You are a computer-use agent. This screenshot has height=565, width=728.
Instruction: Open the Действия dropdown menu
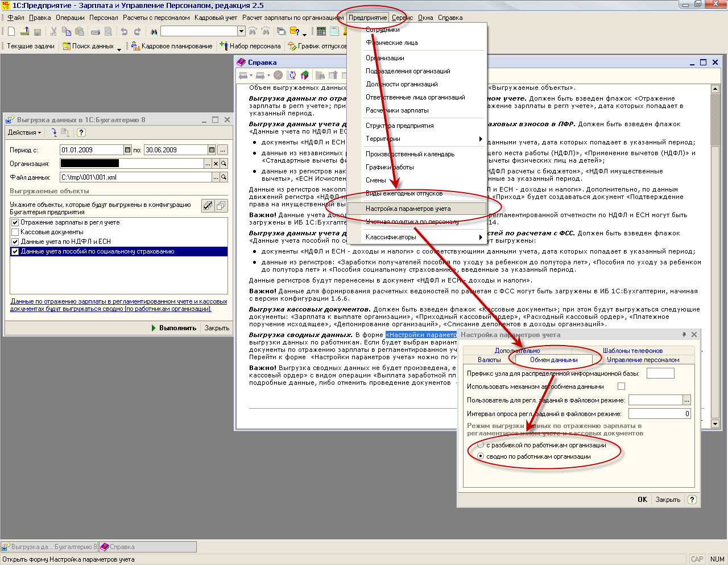(x=24, y=132)
